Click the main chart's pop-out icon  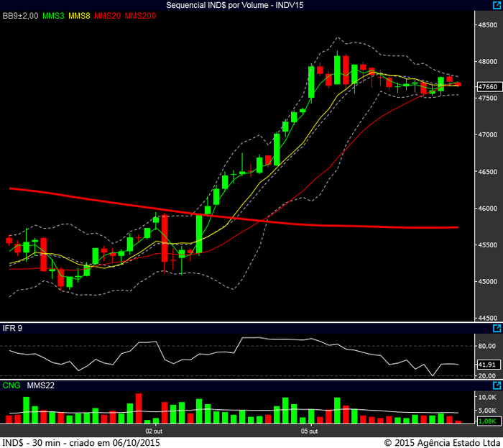[496, 5]
